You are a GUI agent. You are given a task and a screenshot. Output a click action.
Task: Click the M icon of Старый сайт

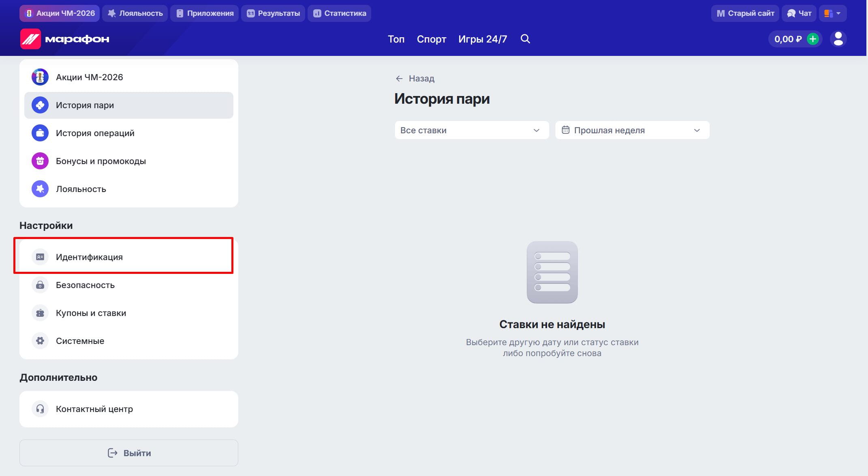[x=720, y=13]
